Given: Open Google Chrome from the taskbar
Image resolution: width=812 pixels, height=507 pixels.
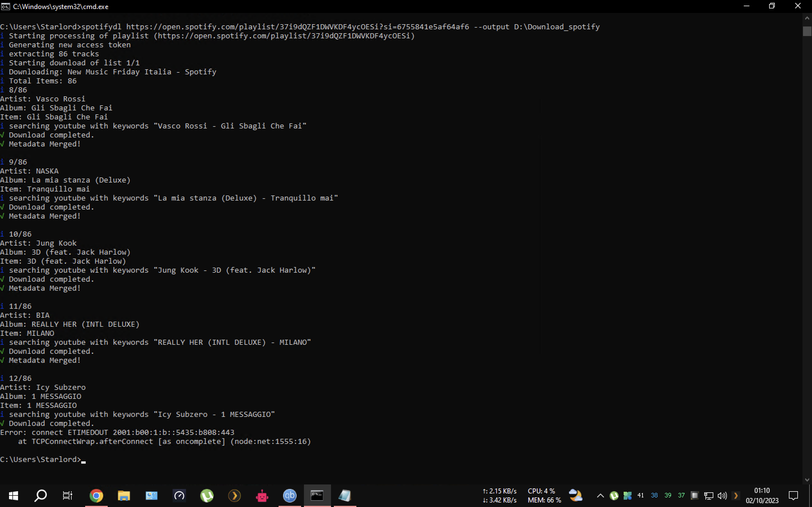Looking at the screenshot, I should tap(96, 495).
